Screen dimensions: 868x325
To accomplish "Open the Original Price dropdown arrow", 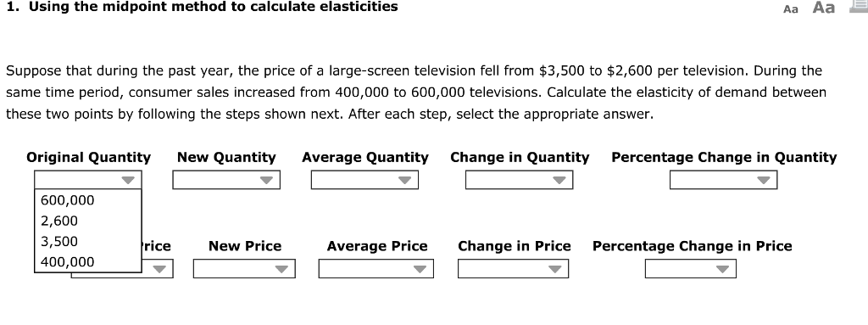I will (x=159, y=269).
